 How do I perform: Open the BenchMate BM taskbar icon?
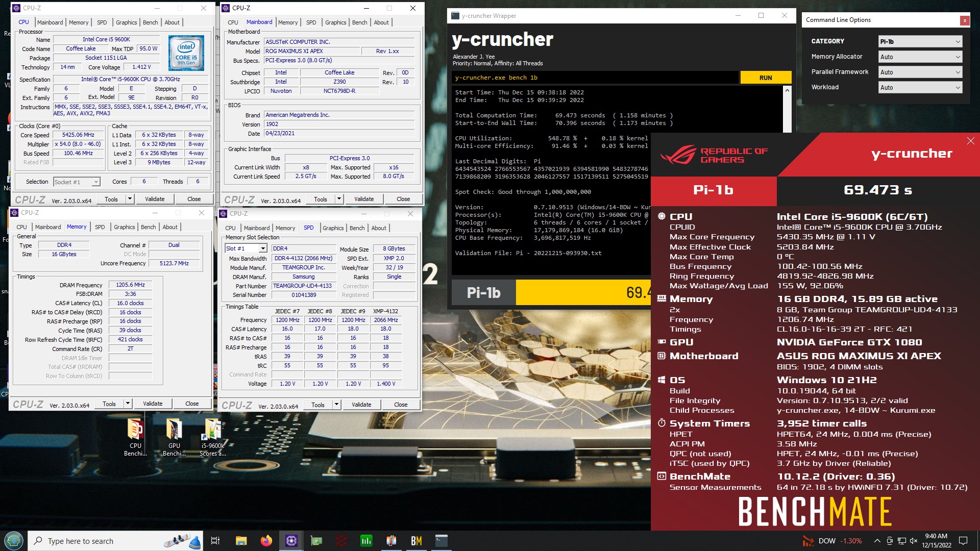point(416,541)
